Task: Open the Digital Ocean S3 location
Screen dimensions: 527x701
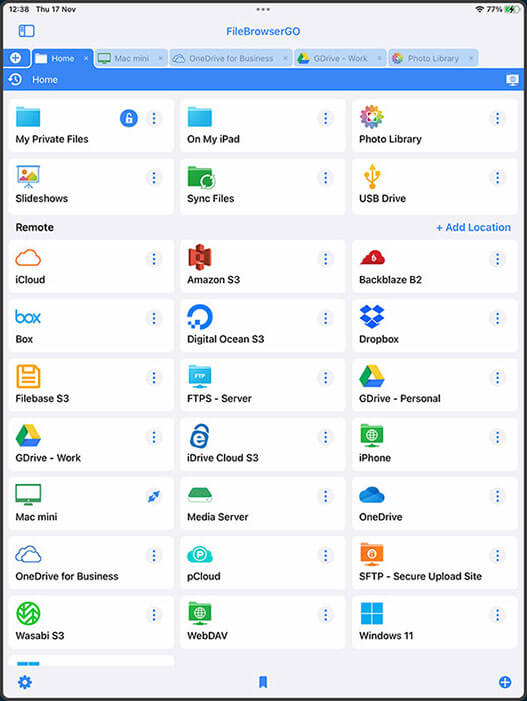Action: pos(262,326)
